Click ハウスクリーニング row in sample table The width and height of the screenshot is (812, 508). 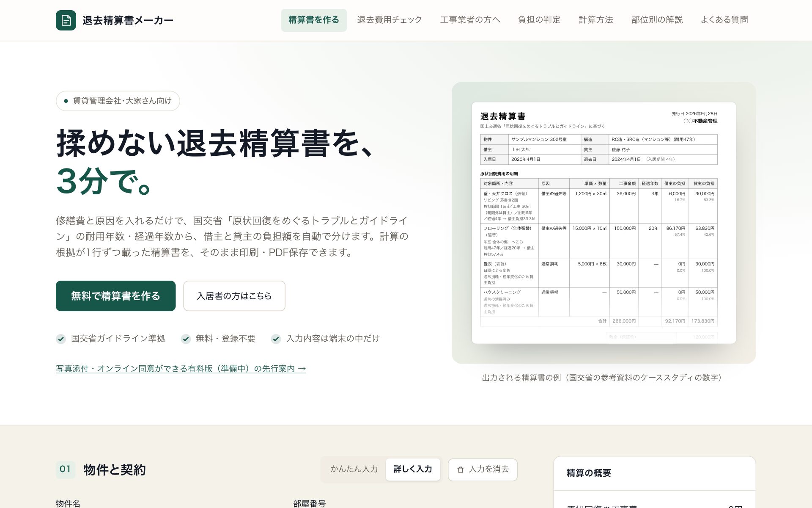tap(599, 302)
